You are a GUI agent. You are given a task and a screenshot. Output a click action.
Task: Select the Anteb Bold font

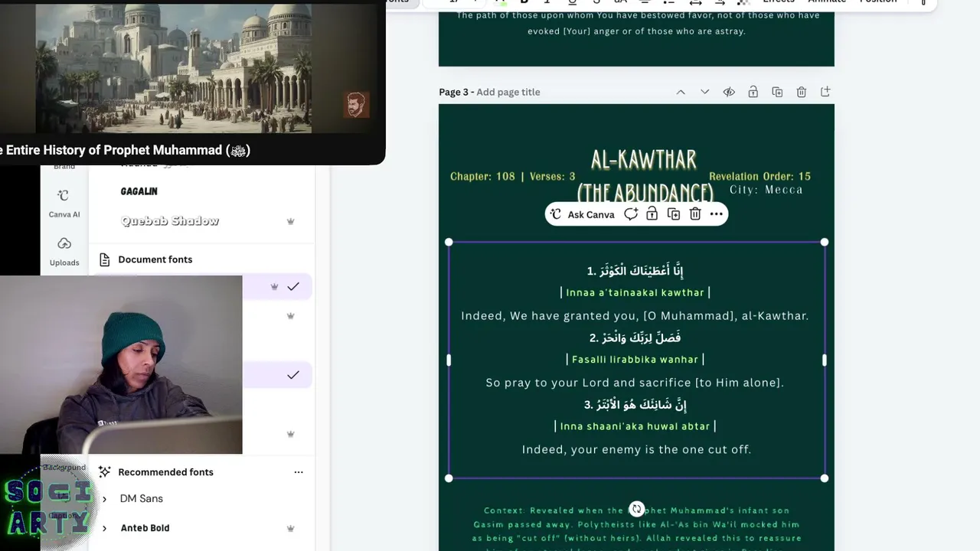(145, 528)
